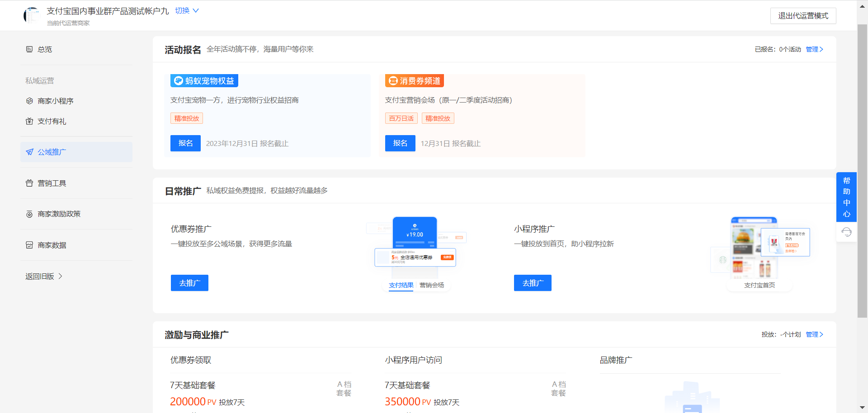
Task: Click the 营销工具 calendar icon
Action: coord(29,183)
